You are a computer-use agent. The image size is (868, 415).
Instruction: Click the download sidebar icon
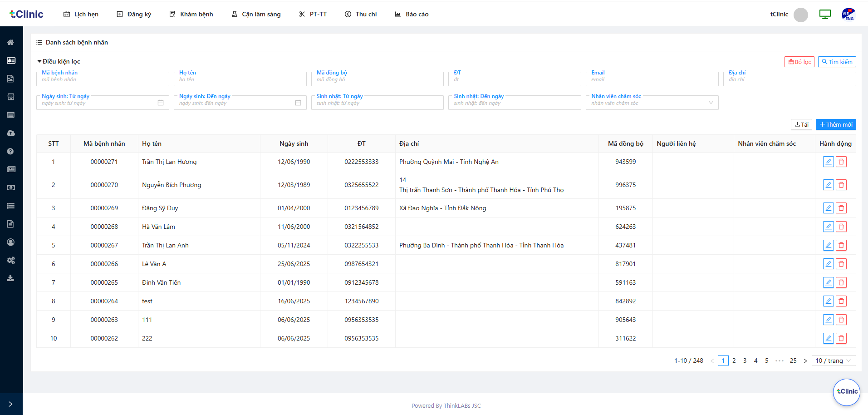click(x=10, y=278)
